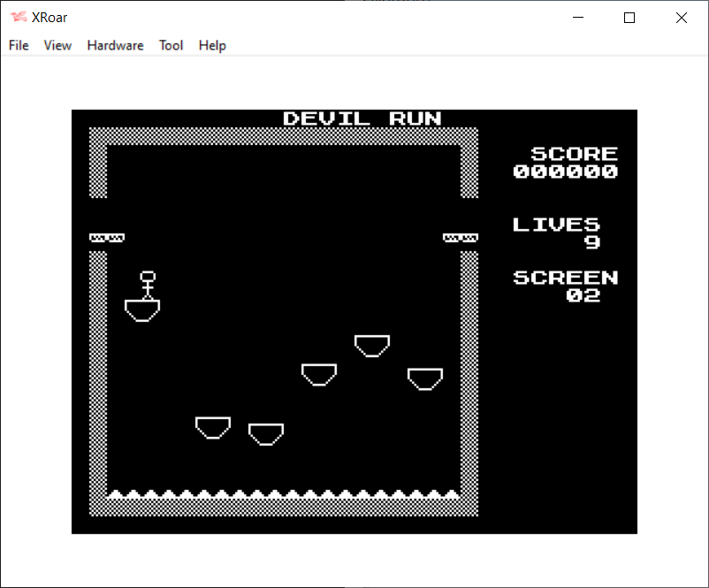Show the Help menu
Image resolution: width=709 pixels, height=588 pixels.
click(212, 45)
